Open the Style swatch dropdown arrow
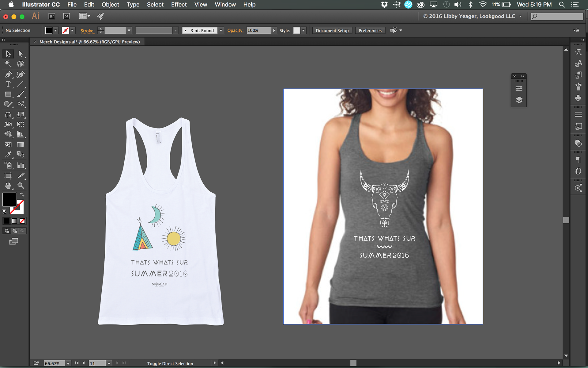The image size is (588, 368). click(303, 31)
